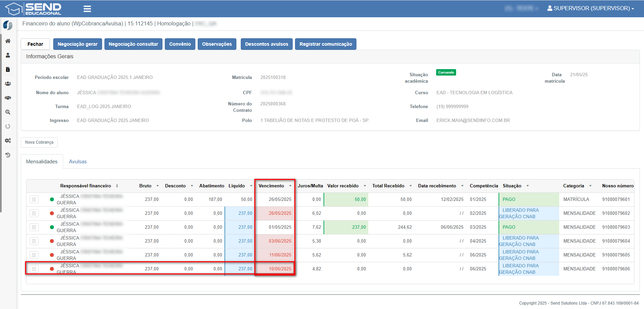The image size is (644, 309).
Task: Open Bruto column filter dropdown
Action: pos(158,186)
